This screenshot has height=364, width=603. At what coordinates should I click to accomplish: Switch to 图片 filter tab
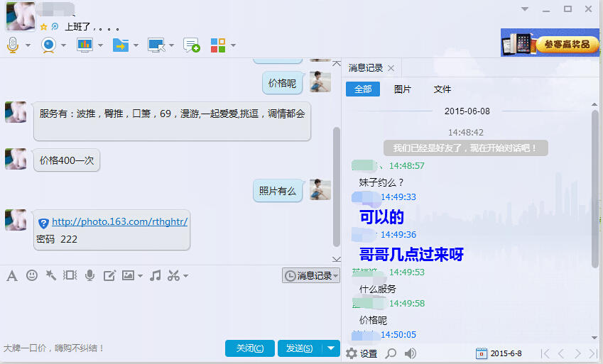click(403, 89)
